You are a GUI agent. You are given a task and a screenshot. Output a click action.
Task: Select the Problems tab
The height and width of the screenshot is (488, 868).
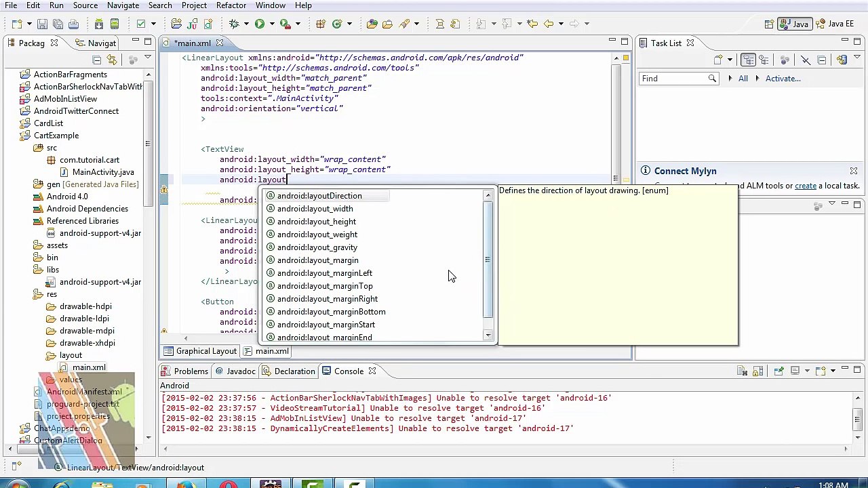(184, 371)
